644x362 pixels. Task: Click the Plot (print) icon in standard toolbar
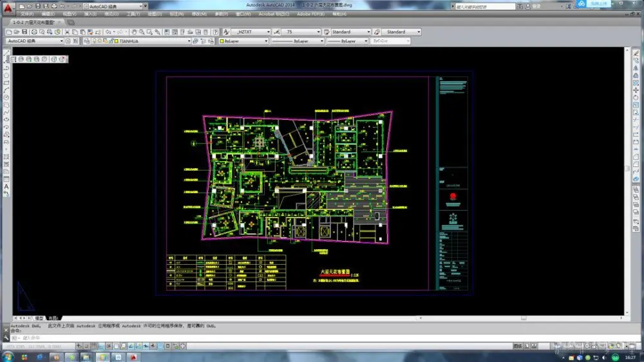[33, 32]
